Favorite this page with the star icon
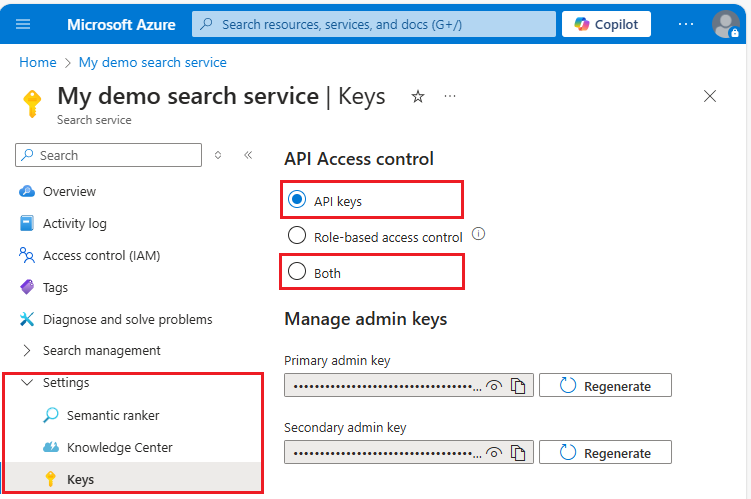Viewport: 751px width, 499px height. coord(418,96)
